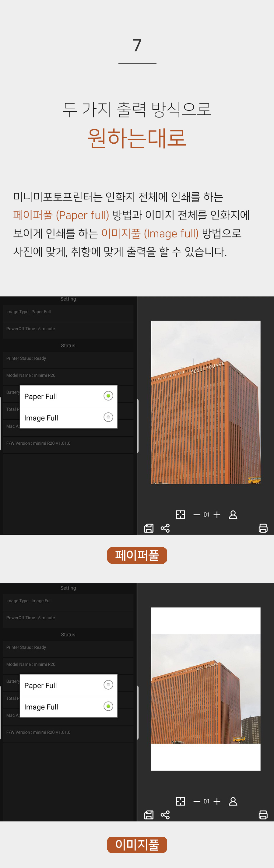Select the unchecked Image Full radio button
The image size is (274, 868).
click(108, 417)
